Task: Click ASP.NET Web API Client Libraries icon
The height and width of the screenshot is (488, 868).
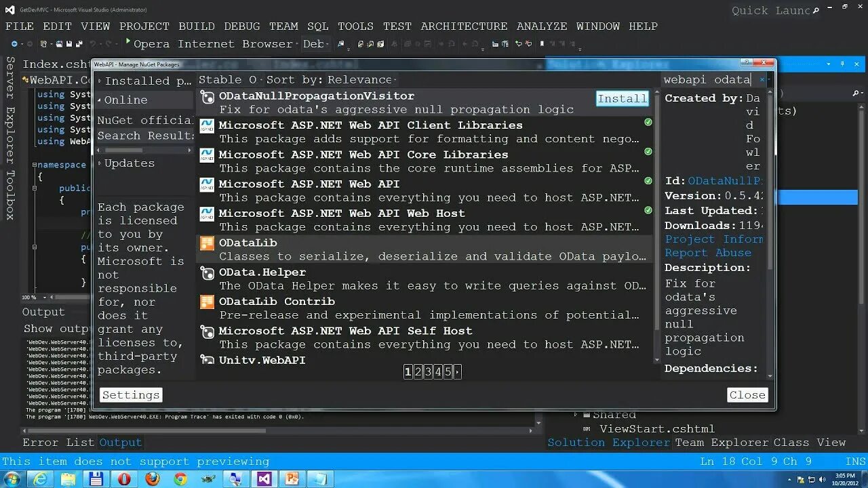Action: coord(208,126)
